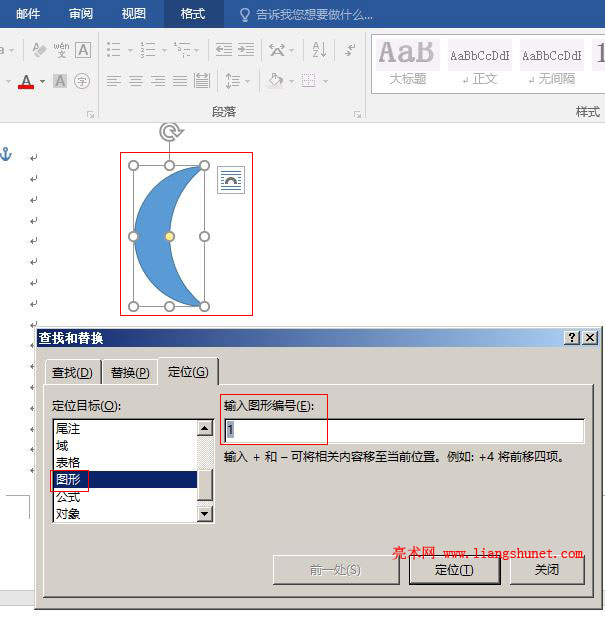Image resolution: width=605 pixels, height=620 pixels.
Task: Click the sort A-Z icon
Action: click(x=319, y=50)
